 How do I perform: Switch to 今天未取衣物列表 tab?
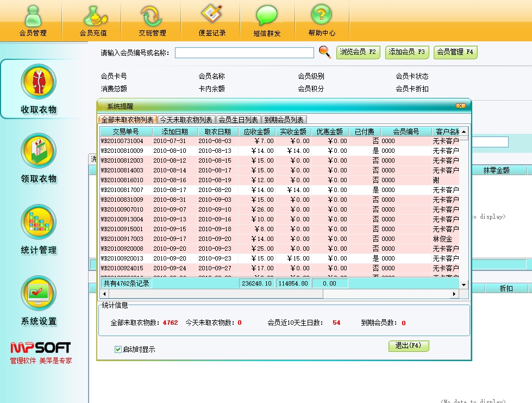[x=186, y=120]
